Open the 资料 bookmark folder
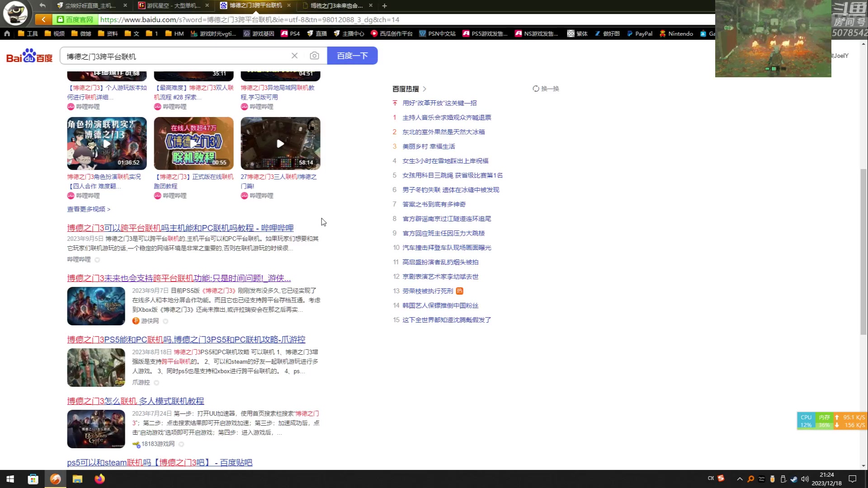Screen dimensions: 868x488 click(x=108, y=33)
